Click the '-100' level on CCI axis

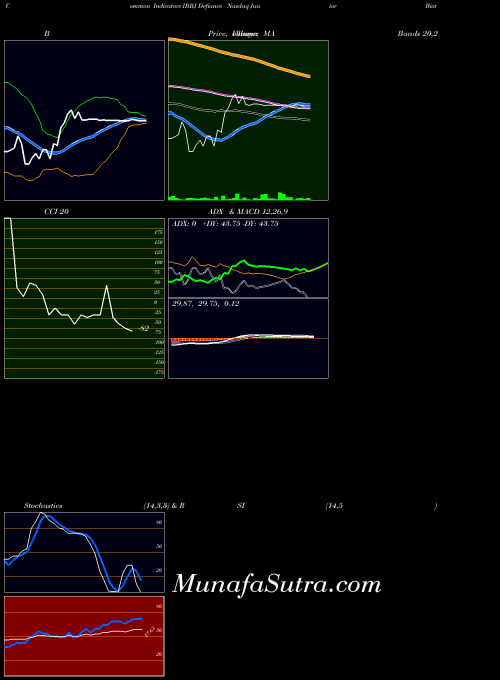pyautogui.click(x=158, y=342)
